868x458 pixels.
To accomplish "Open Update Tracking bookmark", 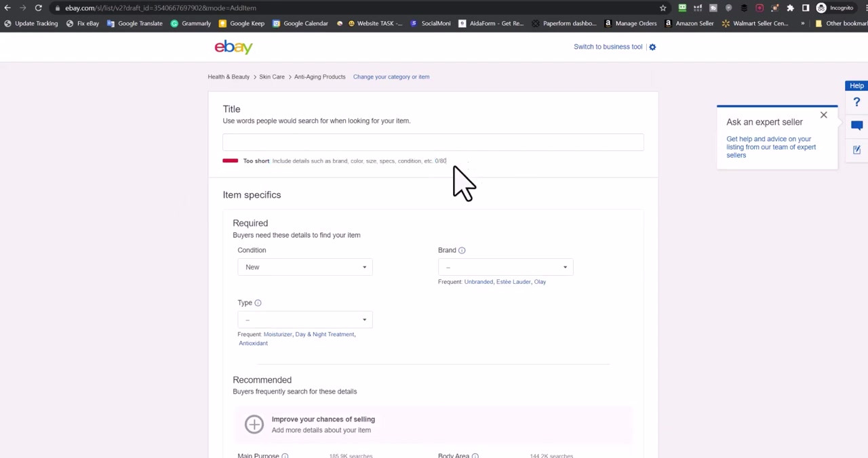I will tap(31, 23).
